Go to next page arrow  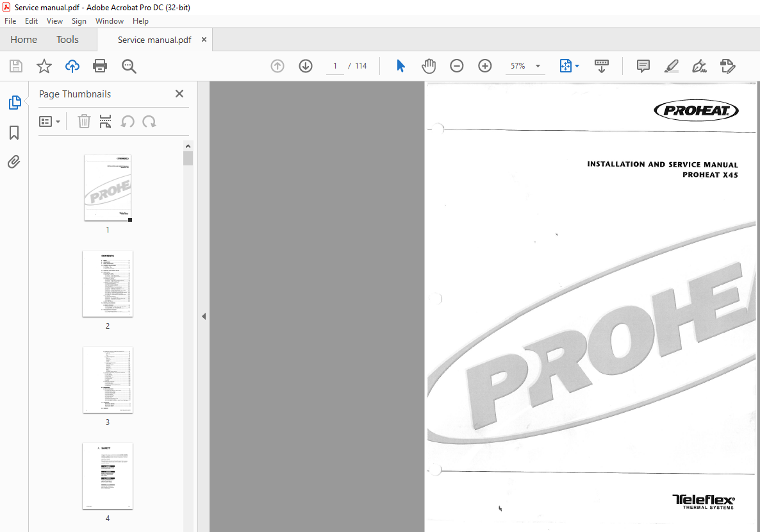click(306, 66)
